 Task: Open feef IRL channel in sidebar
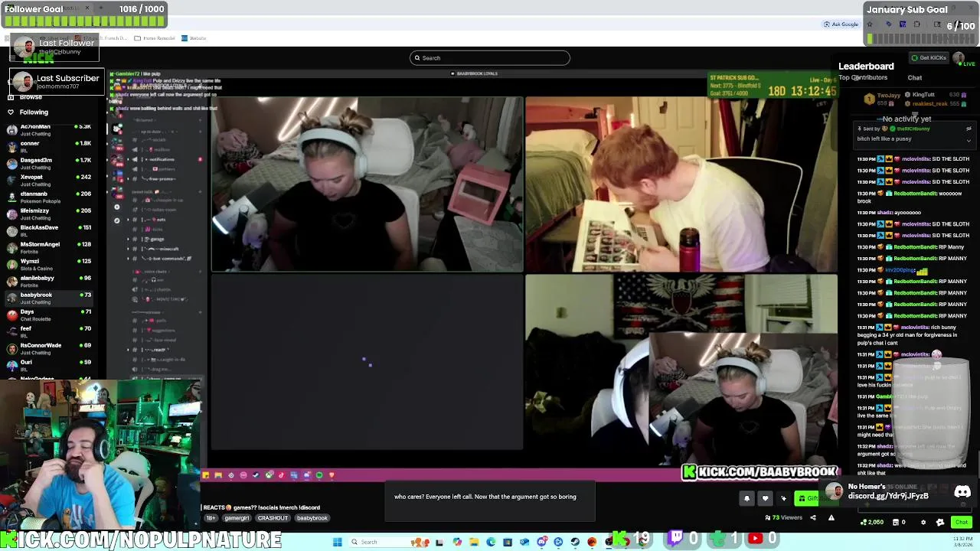pyautogui.click(x=47, y=332)
